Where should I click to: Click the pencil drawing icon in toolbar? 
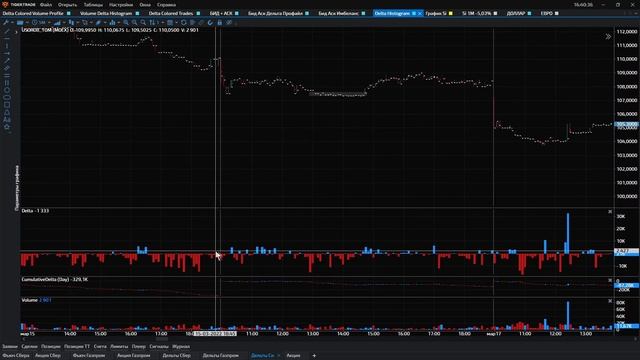[x=98, y=22]
